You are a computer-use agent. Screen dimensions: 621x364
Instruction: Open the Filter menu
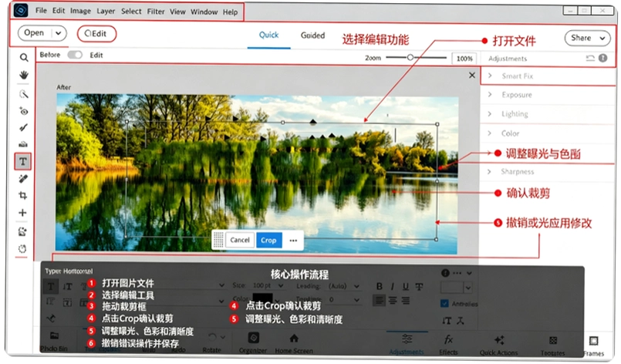[156, 12]
